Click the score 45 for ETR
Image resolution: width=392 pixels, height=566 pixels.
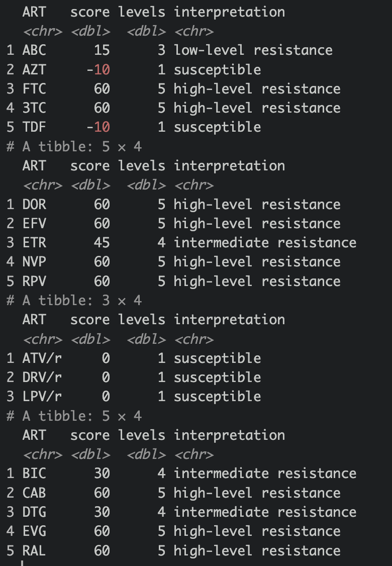click(x=102, y=243)
